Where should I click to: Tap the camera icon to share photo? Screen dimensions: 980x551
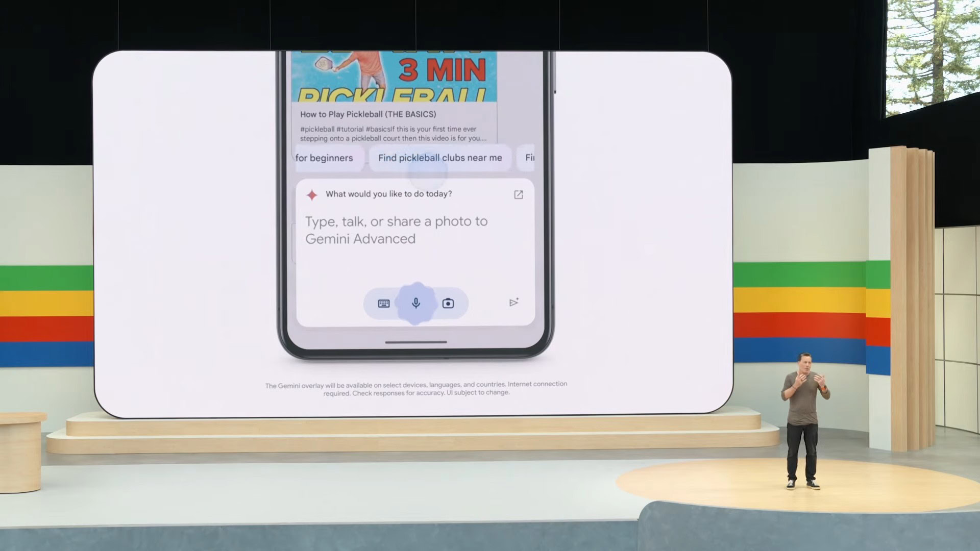(448, 303)
